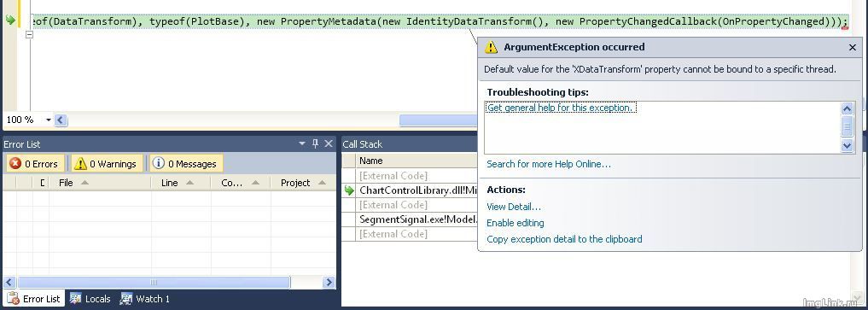Toggle the 0 Errors filter button
This screenshot has width=868, height=310.
(35, 164)
